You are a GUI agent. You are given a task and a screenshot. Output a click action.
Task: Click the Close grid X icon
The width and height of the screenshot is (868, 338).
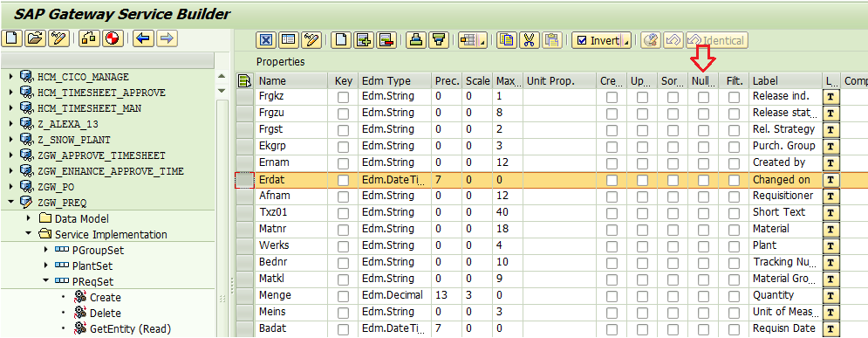tap(266, 40)
